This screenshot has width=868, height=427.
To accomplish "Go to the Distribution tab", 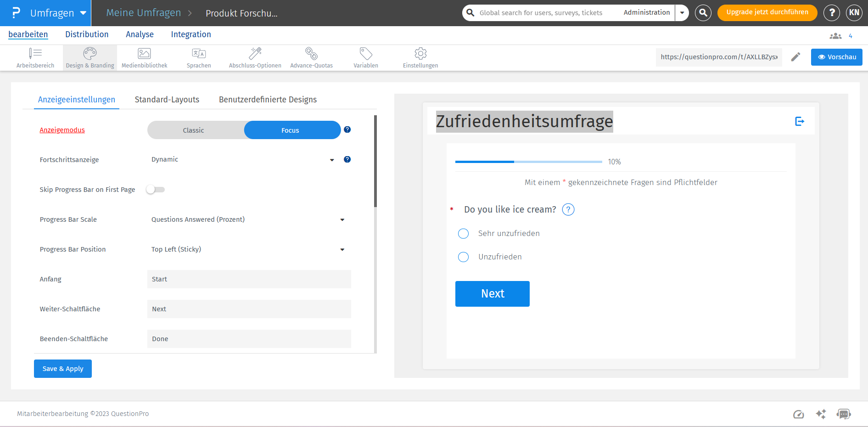I will point(87,34).
